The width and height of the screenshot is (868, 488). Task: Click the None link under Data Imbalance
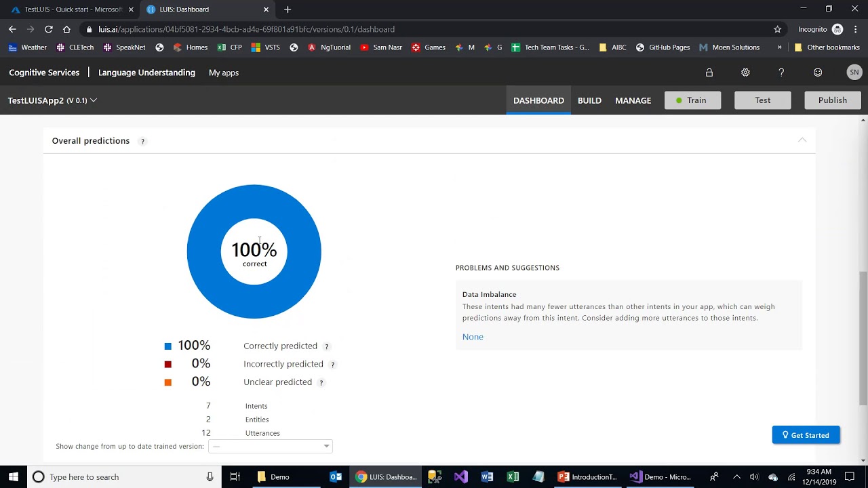(473, 337)
